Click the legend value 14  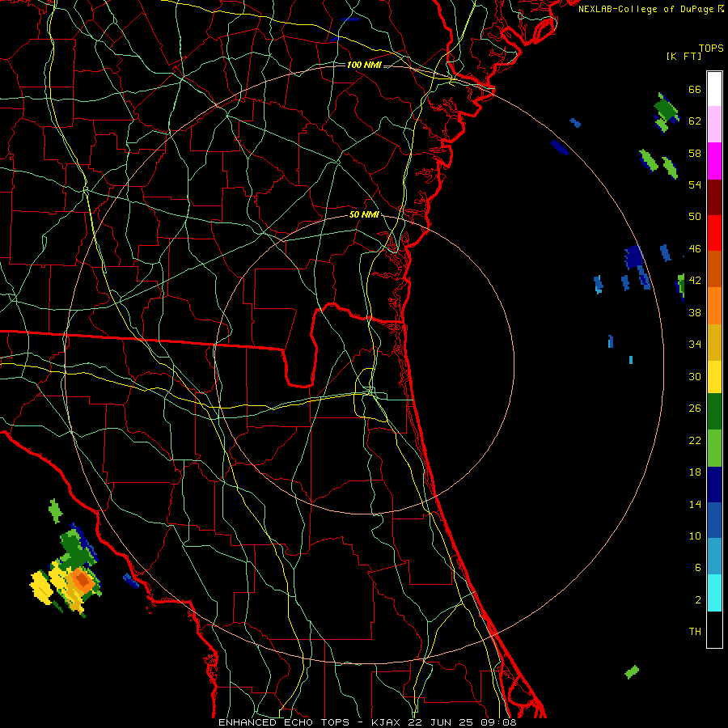point(695,505)
